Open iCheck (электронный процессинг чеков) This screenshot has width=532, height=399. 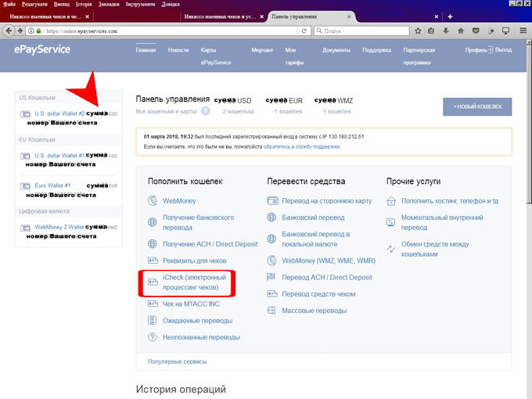point(194,282)
